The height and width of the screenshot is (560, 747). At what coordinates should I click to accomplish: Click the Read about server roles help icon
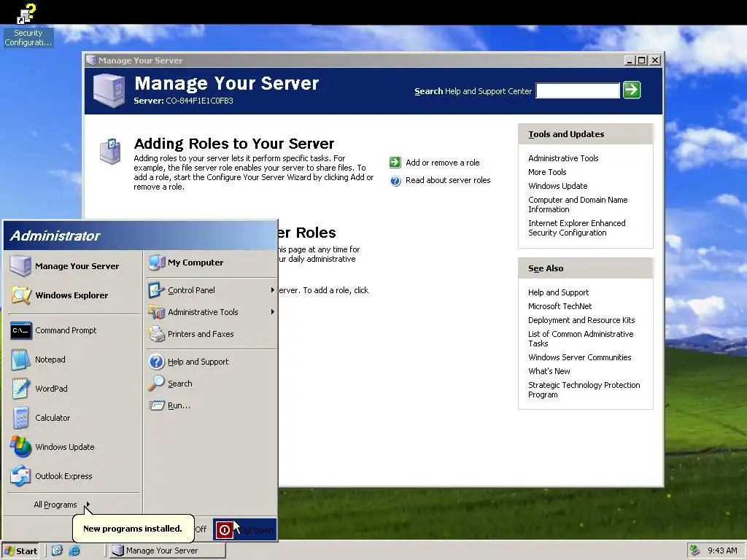pos(395,181)
